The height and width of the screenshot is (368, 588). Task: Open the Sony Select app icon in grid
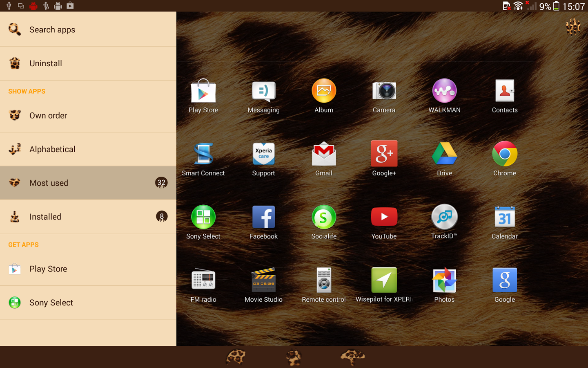coord(203,222)
